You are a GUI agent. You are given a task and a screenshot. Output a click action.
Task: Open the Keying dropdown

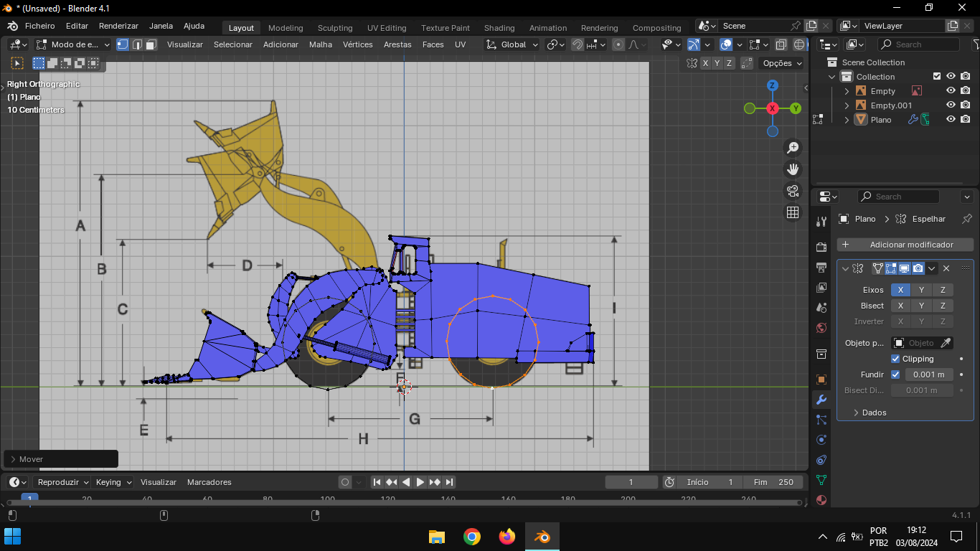[x=113, y=482]
